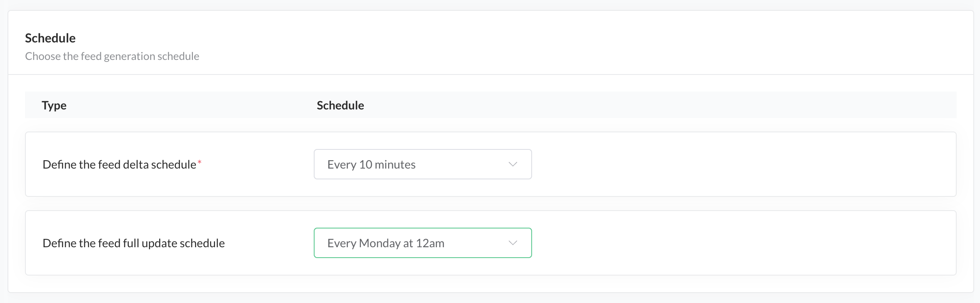980x303 pixels.
Task: Click empty space right of the delta schedule dropdown
Action: (742, 164)
